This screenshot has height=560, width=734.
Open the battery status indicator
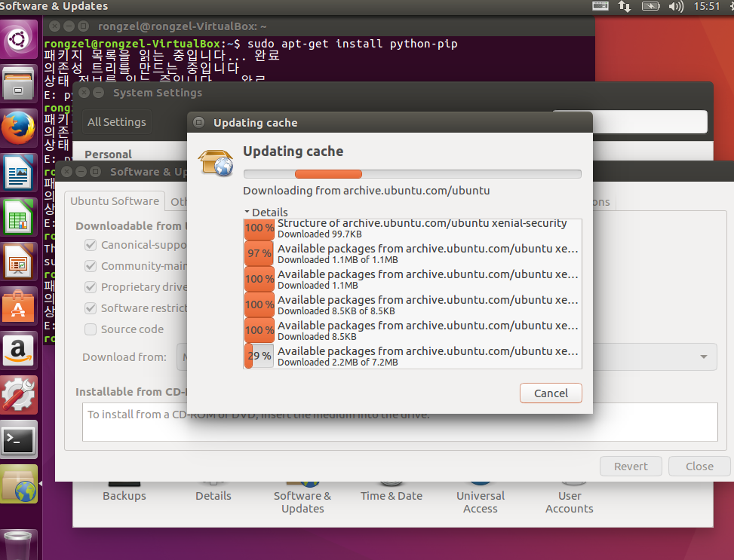(650, 6)
